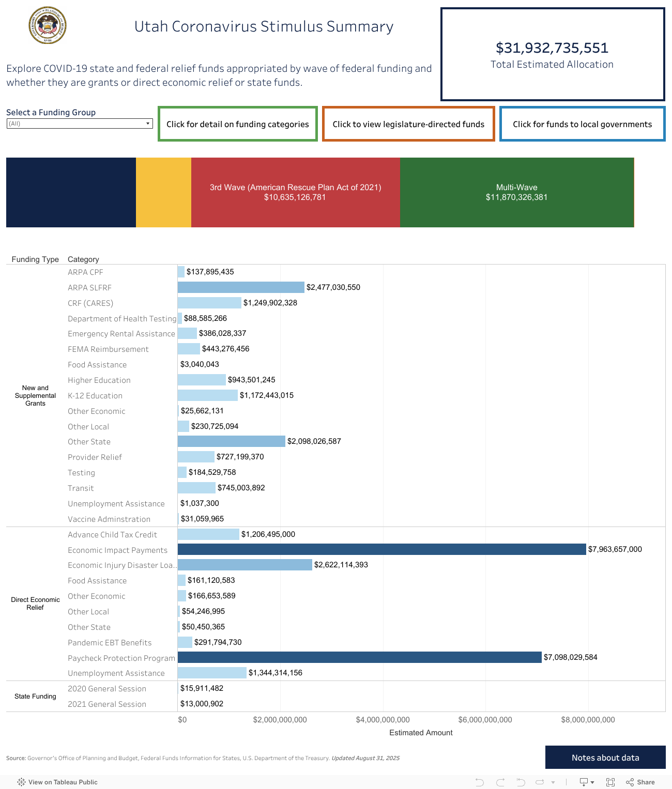Click the Share button

point(640,782)
